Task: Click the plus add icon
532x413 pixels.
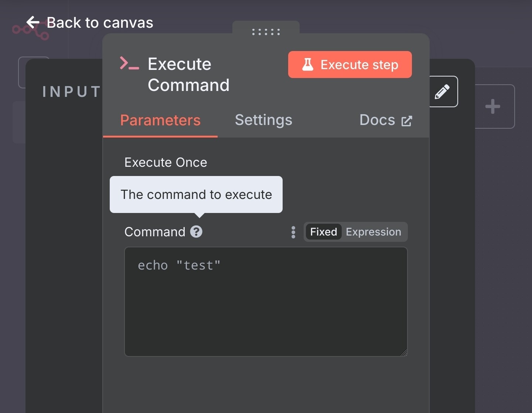Action: click(x=492, y=106)
